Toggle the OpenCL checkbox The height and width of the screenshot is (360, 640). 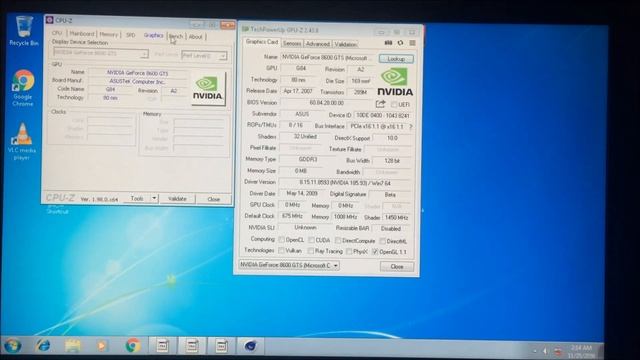[281, 240]
